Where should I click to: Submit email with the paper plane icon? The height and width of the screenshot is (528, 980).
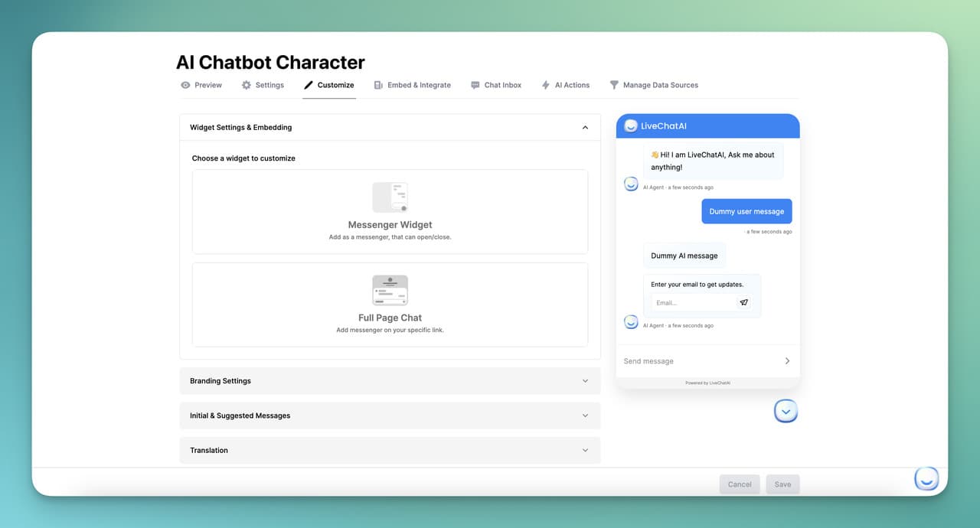(743, 302)
